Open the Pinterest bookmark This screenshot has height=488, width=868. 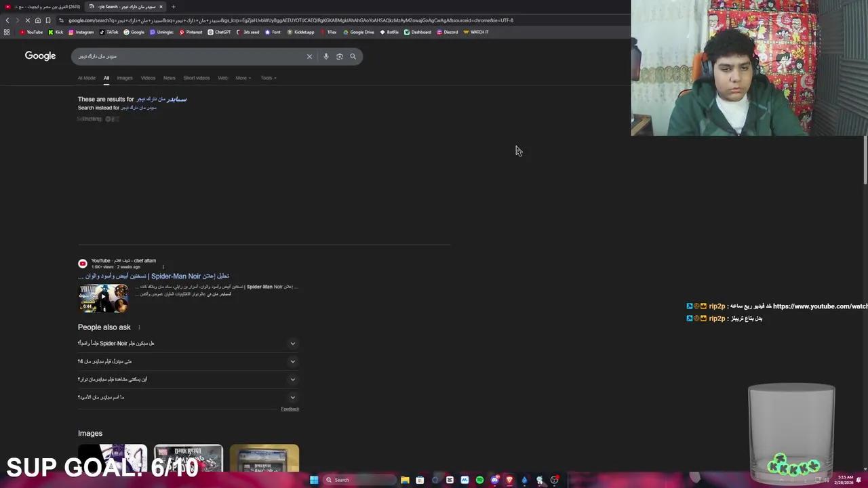191,32
